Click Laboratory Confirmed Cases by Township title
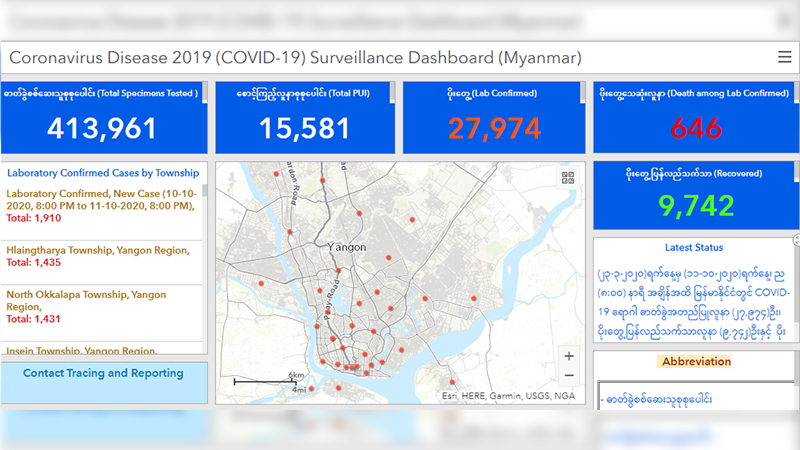This screenshot has height=450, width=800. pyautogui.click(x=103, y=173)
